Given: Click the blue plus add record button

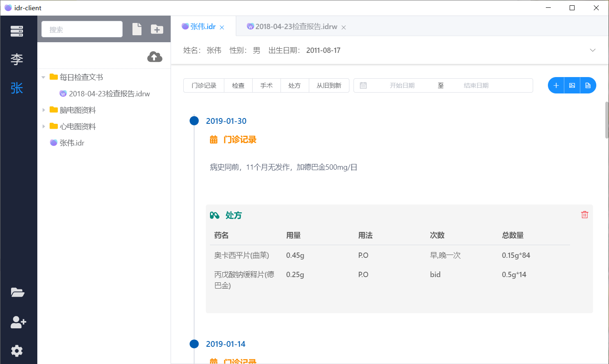Looking at the screenshot, I should [556, 85].
